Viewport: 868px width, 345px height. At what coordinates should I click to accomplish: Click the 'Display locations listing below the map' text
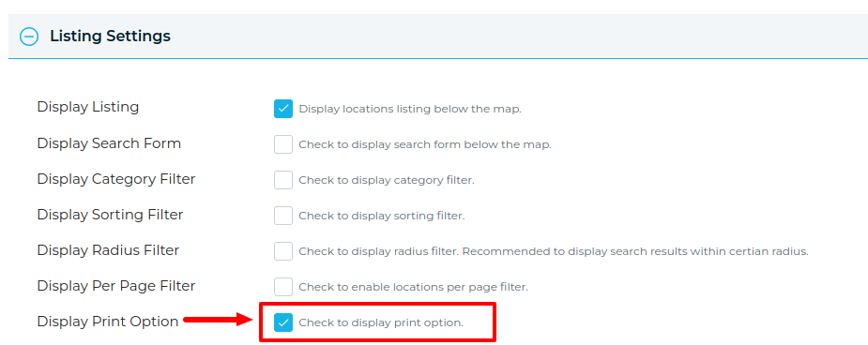point(410,109)
